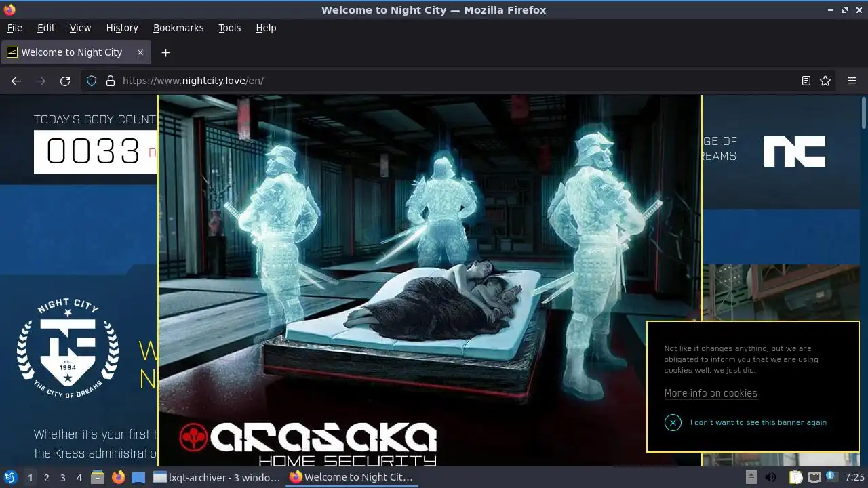Image resolution: width=868 pixels, height=488 pixels.
Task: Open the clipboard manager tray icon
Action: (x=795, y=477)
